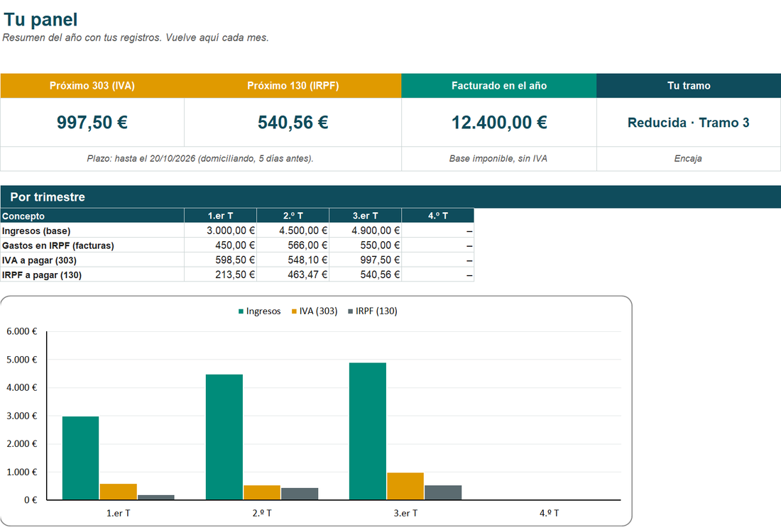Viewport: 781px width, 532px height.
Task: Click the orange IVA bar for 2.º T
Action: (x=262, y=492)
